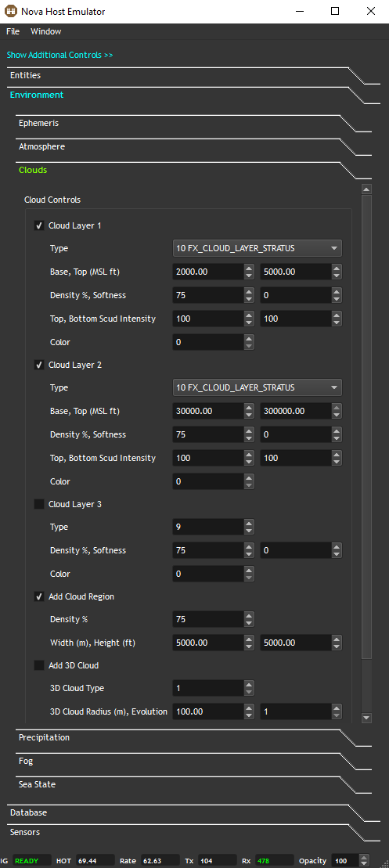Click scroll-down arrow of the Clouds panel
This screenshot has height=868, width=389.
[366, 718]
